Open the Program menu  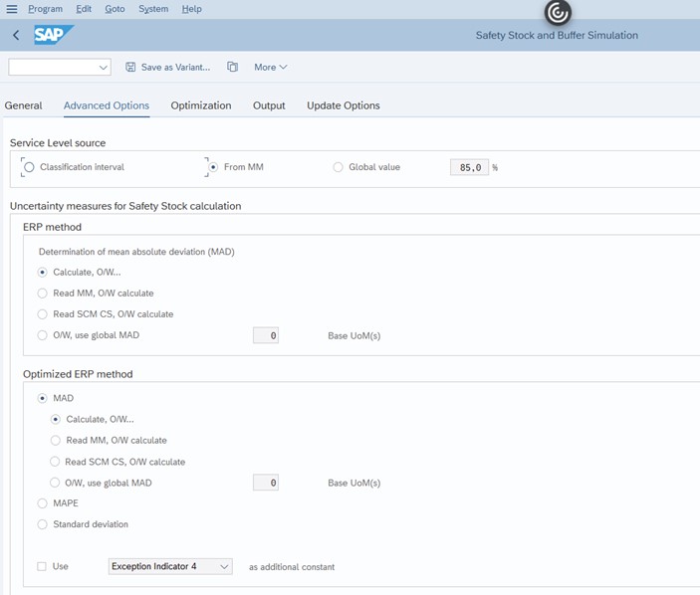[x=45, y=9]
